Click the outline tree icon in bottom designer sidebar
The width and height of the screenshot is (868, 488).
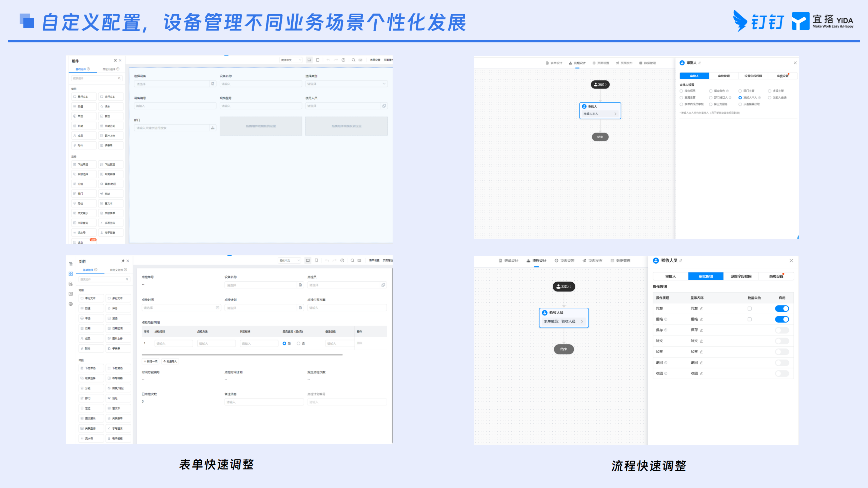tap(71, 264)
